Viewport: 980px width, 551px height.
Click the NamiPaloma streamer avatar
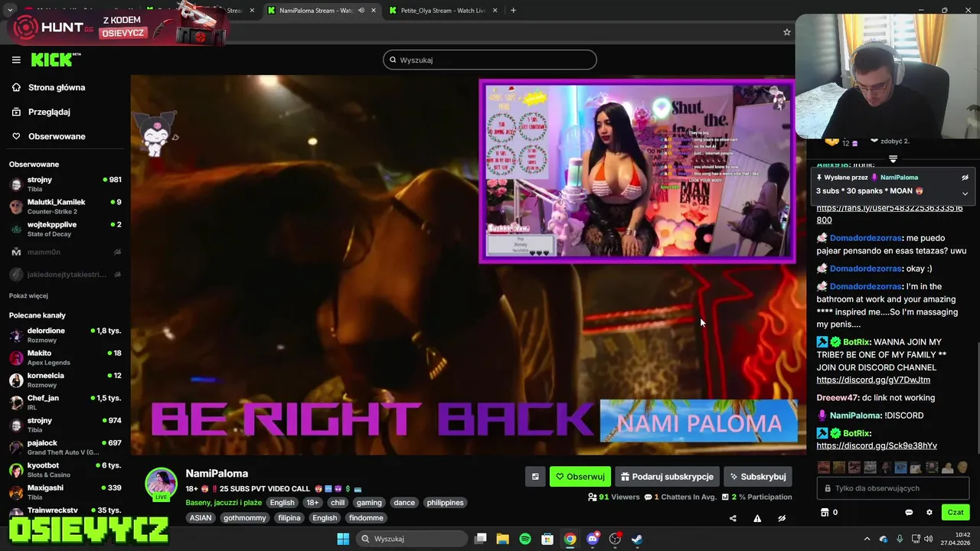coord(162,484)
